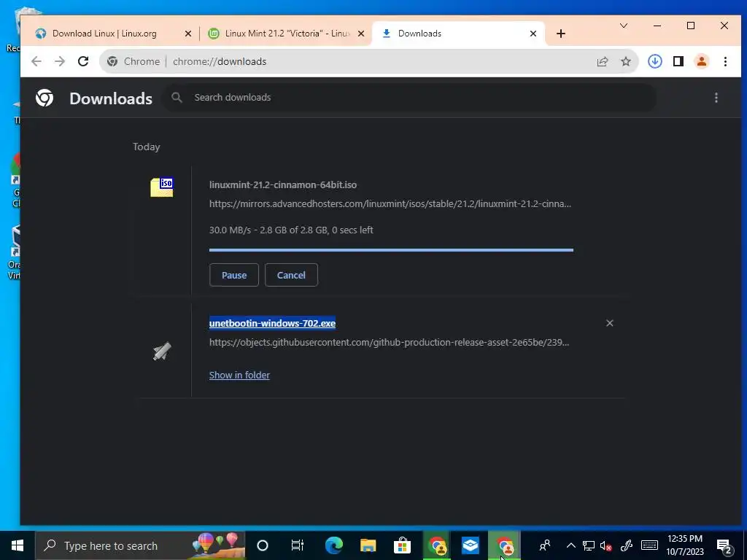The width and height of the screenshot is (747, 560).
Task: Remove unetbootin-windows-702.exe from the list
Action: pyautogui.click(x=609, y=323)
